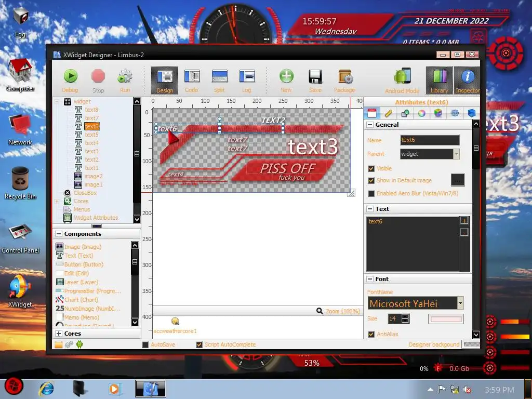Click the zoom magnifier icon
The height and width of the screenshot is (399, 532).
tap(320, 311)
